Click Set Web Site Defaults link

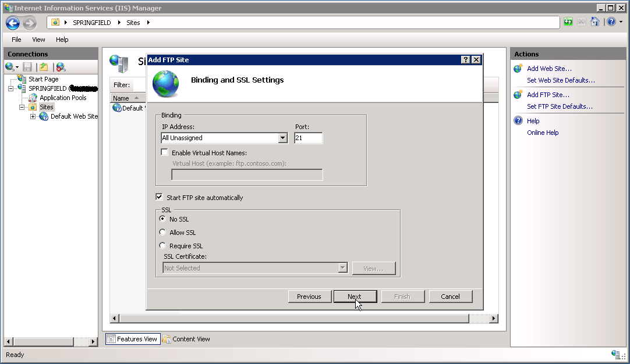[561, 80]
